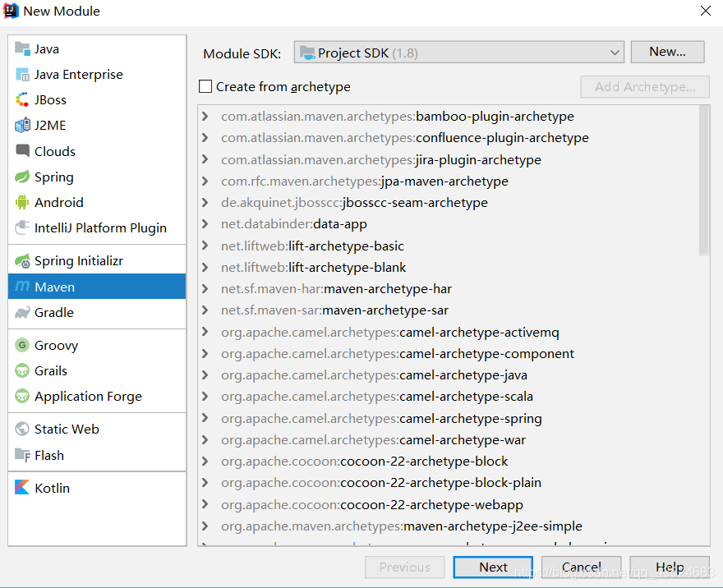Screen dimensions: 723x588
Task: Expand jpa-maven-archetype node
Action: [205, 181]
